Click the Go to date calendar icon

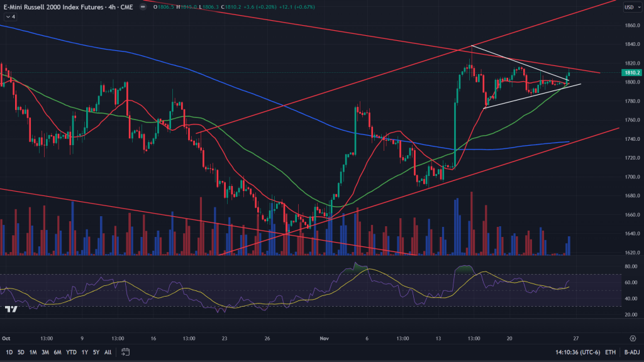pyautogui.click(x=126, y=352)
